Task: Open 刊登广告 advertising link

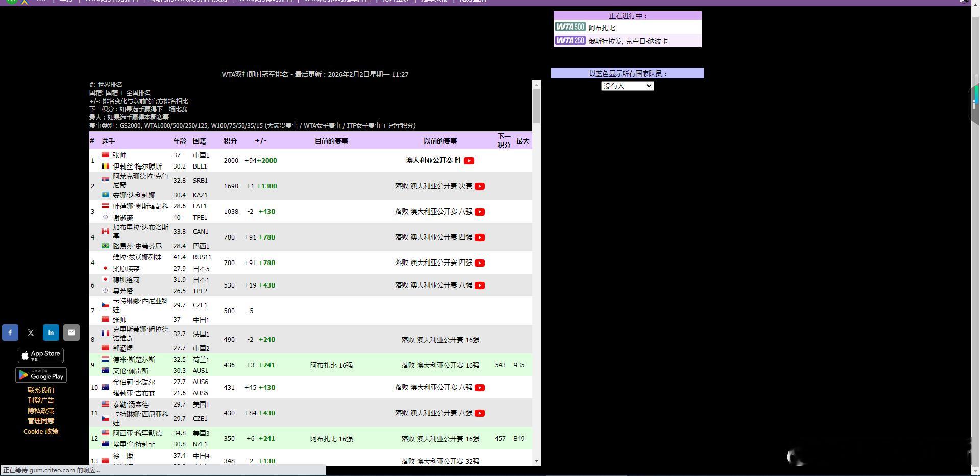Action: pos(41,400)
